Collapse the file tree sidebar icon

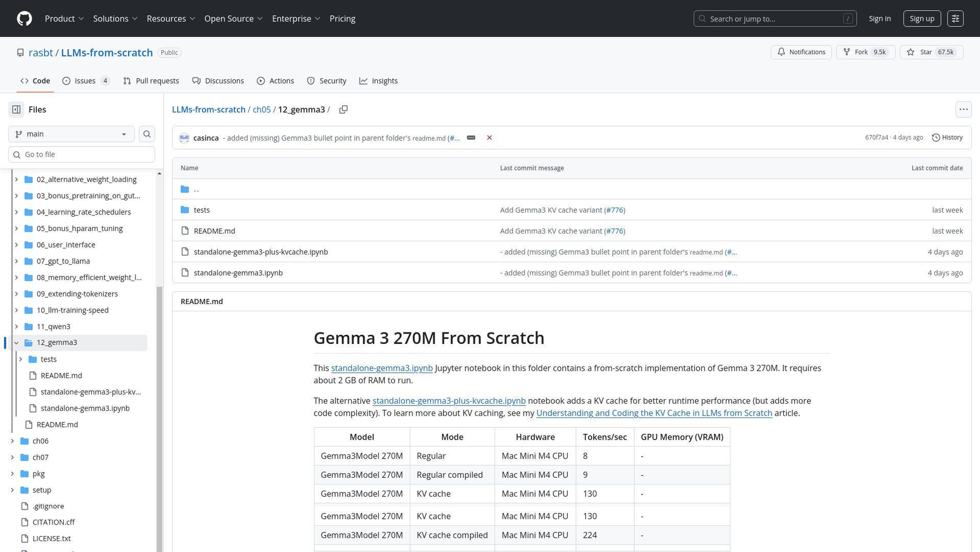(17, 109)
